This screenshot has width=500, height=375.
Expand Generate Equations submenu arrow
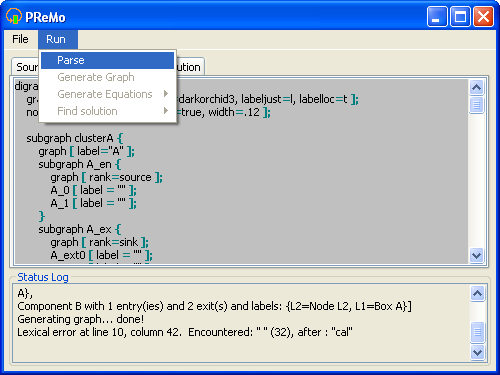coord(166,94)
